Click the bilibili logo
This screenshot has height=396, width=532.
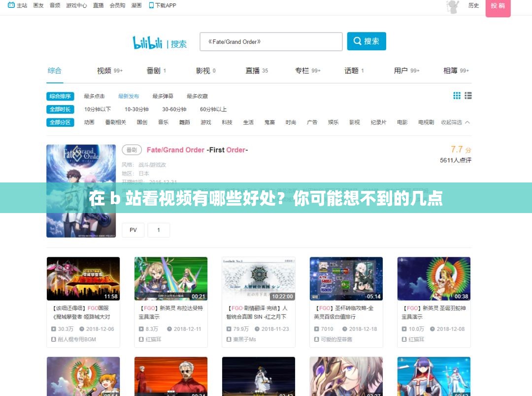148,42
